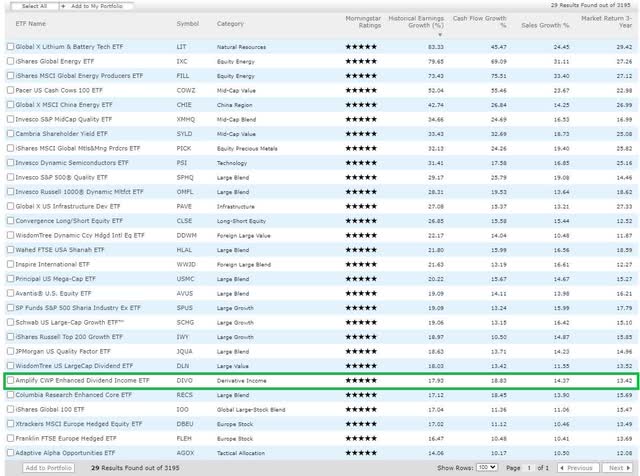Tick the Global X Lithium & Battery Tech checkbox
The width and height of the screenshot is (640, 476).
[11, 47]
